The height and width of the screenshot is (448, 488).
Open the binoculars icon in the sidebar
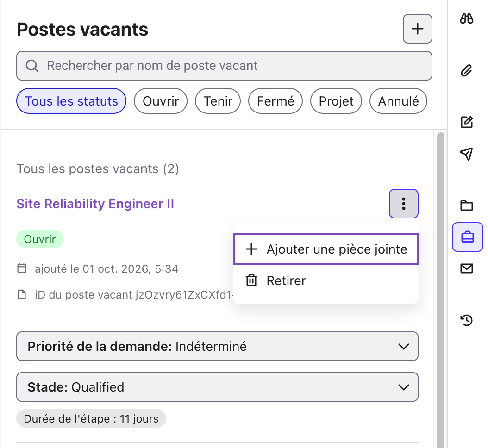(467, 19)
